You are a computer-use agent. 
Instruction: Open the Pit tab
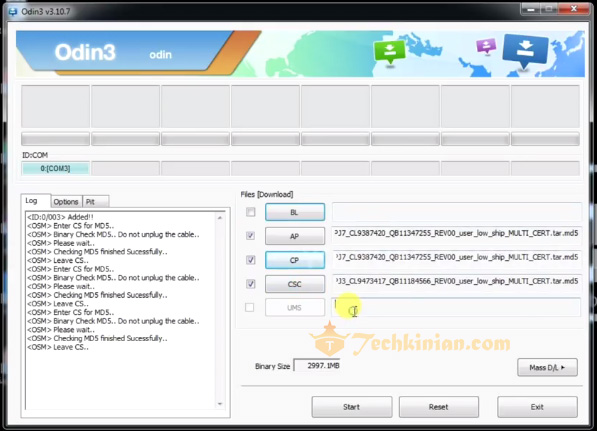[95, 202]
